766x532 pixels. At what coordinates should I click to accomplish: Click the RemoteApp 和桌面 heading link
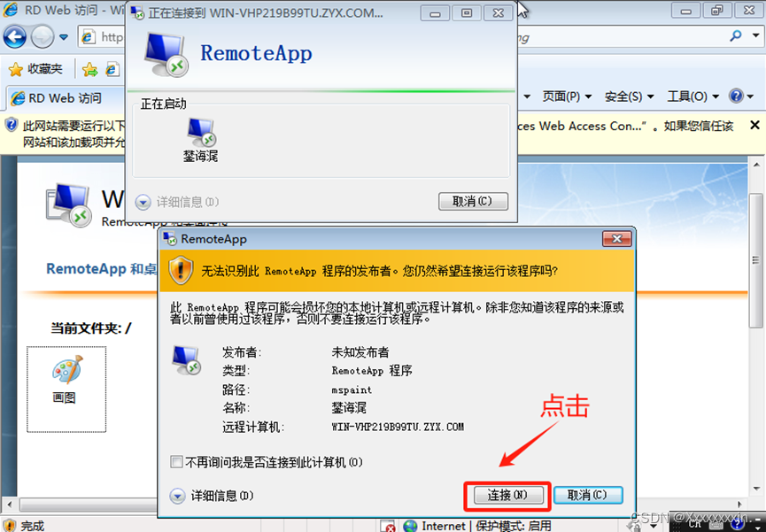[x=101, y=269]
